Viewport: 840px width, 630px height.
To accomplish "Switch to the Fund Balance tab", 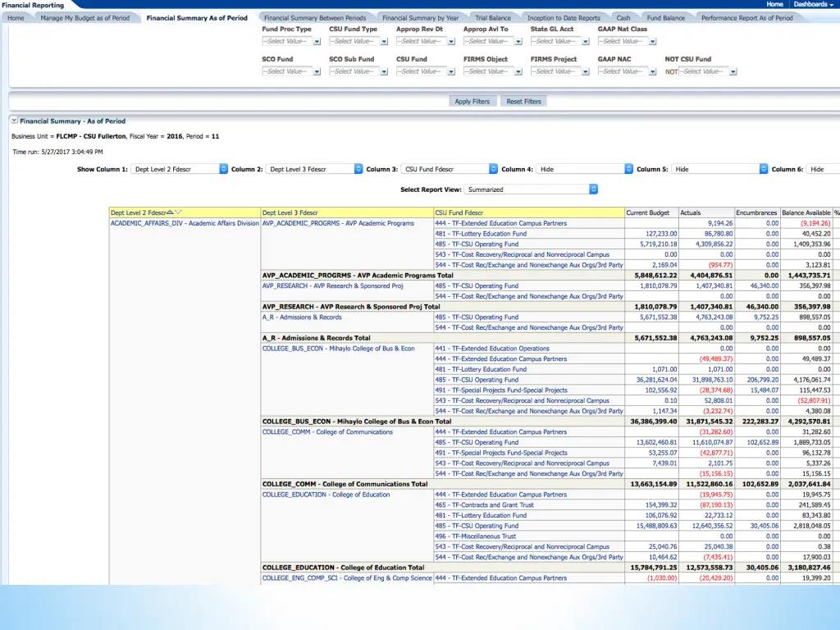I will click(666, 18).
